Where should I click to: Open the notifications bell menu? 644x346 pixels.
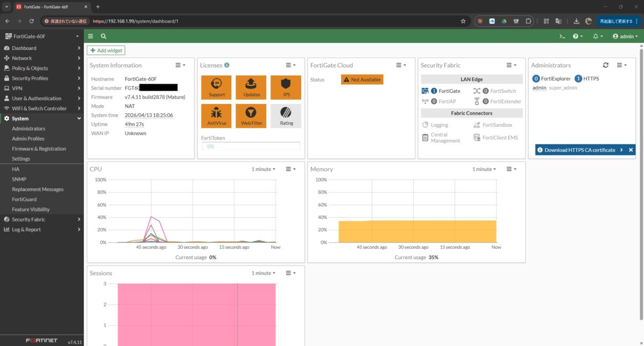pyautogui.click(x=597, y=36)
